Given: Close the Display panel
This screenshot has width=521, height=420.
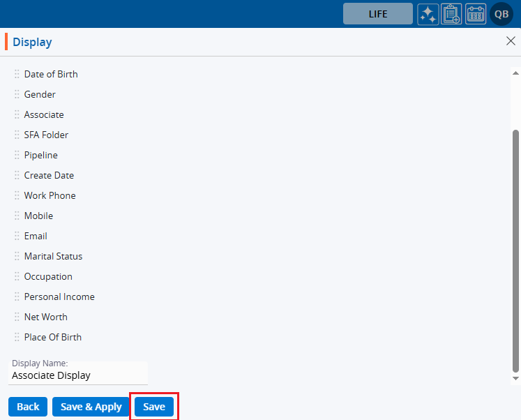Looking at the screenshot, I should pyautogui.click(x=511, y=41).
